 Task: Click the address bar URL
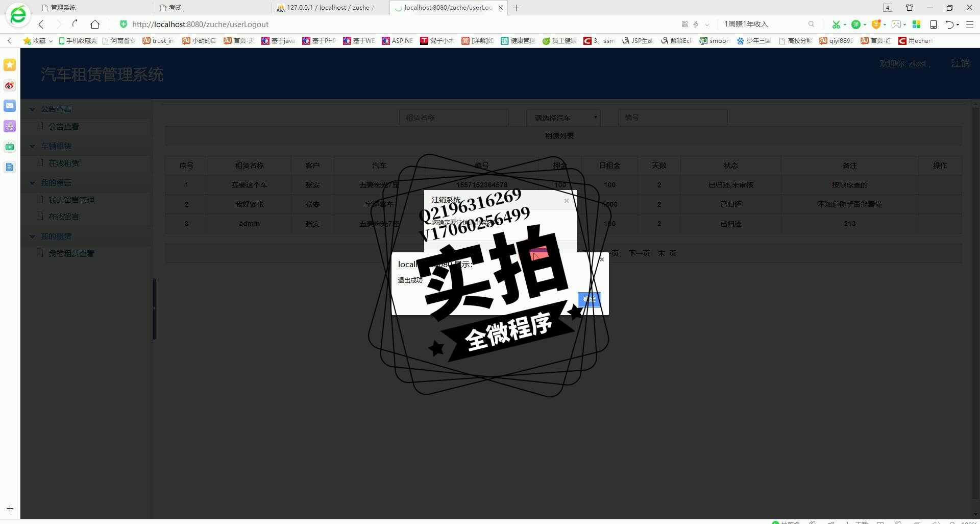[x=200, y=24]
